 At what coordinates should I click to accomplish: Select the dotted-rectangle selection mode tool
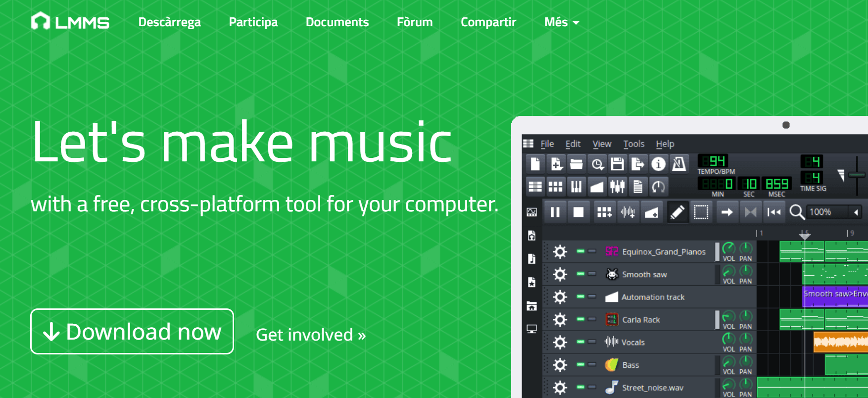[701, 212]
